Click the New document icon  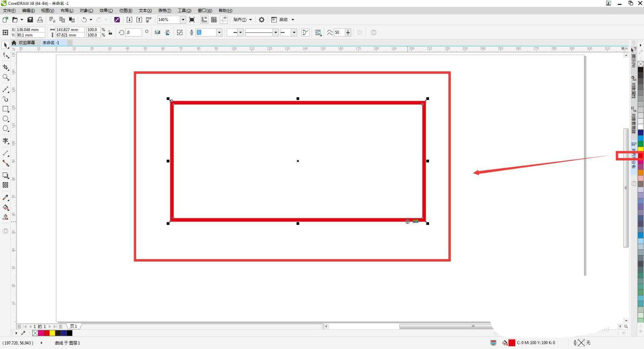tap(5, 19)
